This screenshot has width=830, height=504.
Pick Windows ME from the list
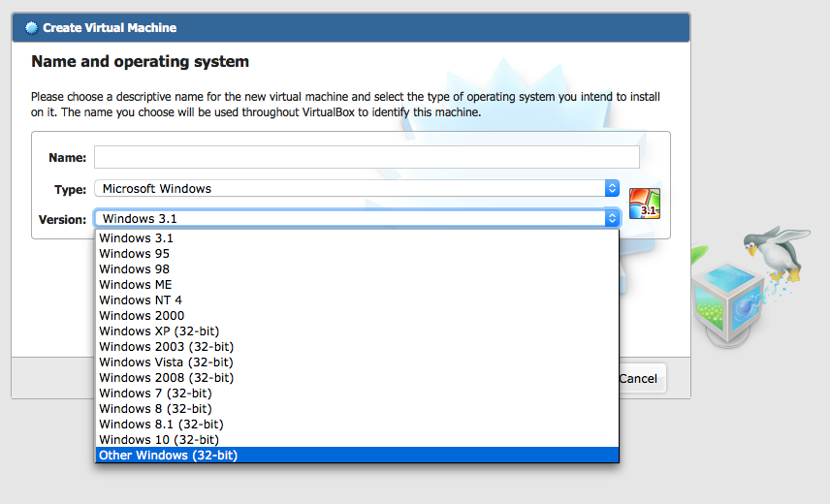point(135,285)
